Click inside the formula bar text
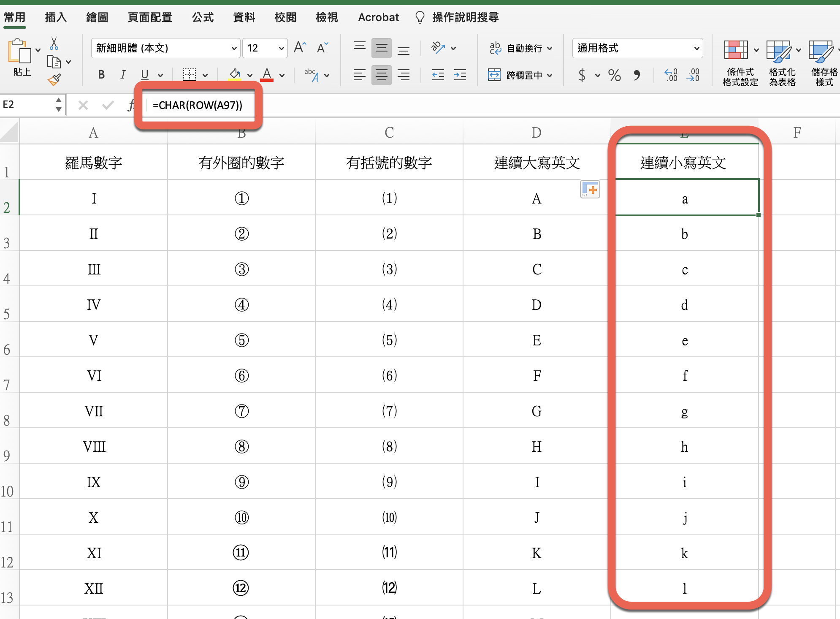Image resolution: width=840 pixels, height=619 pixels. point(198,105)
